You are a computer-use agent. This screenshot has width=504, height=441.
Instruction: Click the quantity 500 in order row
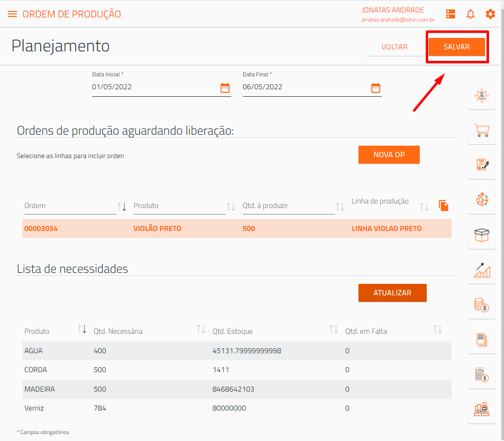[249, 228]
